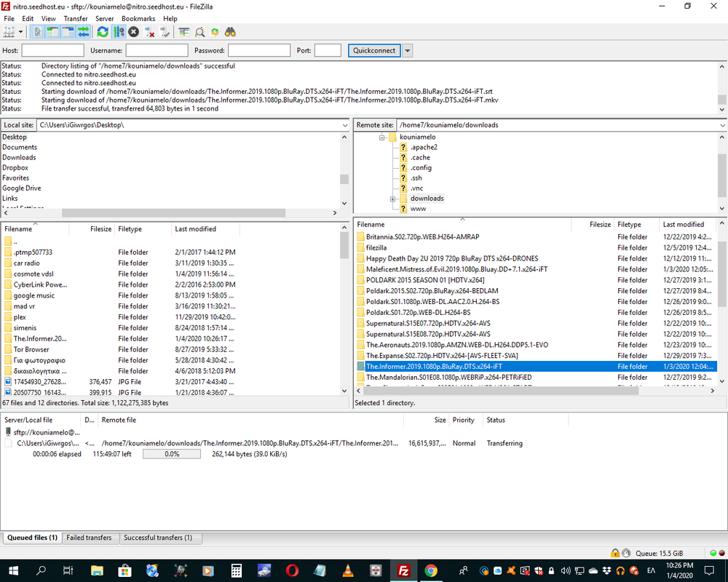Select the .ssh folder in remote tree
This screenshot has height=582, width=728.
pyautogui.click(x=416, y=178)
